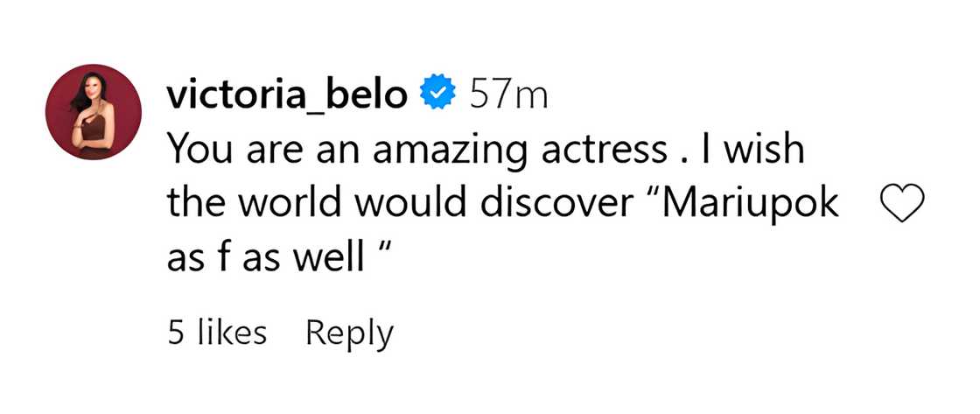Image resolution: width=980 pixels, height=414 pixels.
Task: Click the word "You" starting the comment
Action: point(193,151)
